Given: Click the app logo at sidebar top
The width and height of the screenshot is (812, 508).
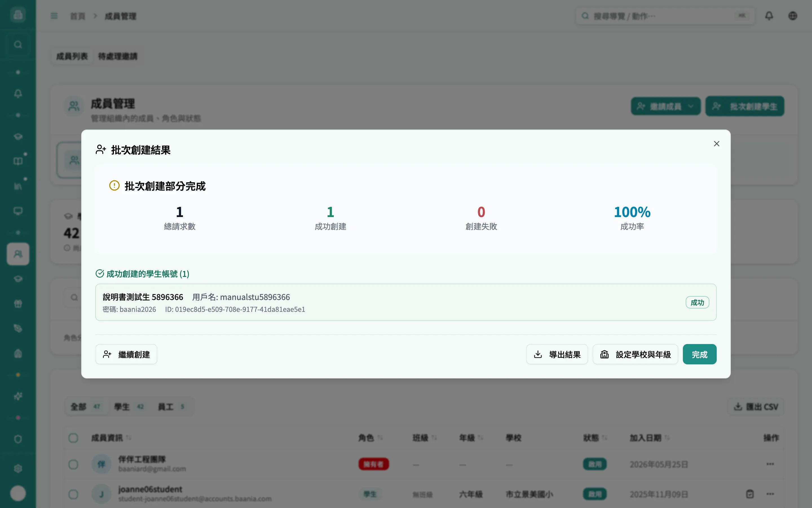Looking at the screenshot, I should [18, 14].
